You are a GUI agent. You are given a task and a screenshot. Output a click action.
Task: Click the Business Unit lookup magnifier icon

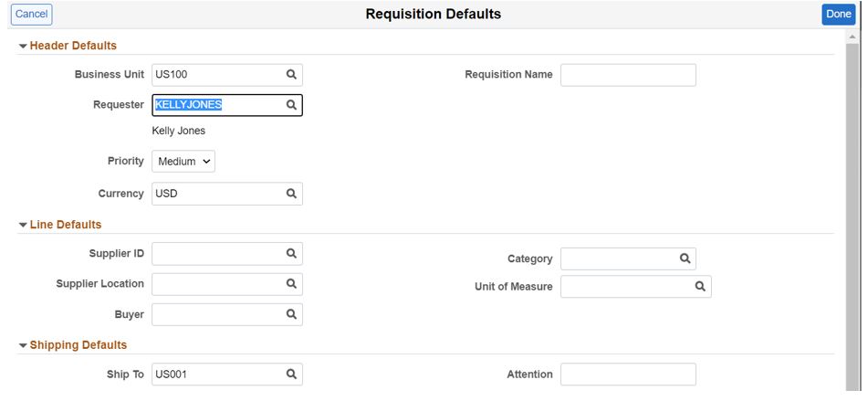291,75
